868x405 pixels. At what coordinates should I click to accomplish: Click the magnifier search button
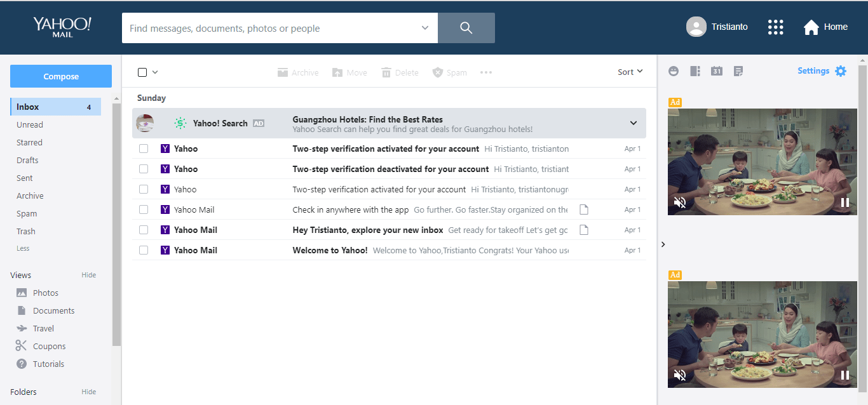(466, 28)
